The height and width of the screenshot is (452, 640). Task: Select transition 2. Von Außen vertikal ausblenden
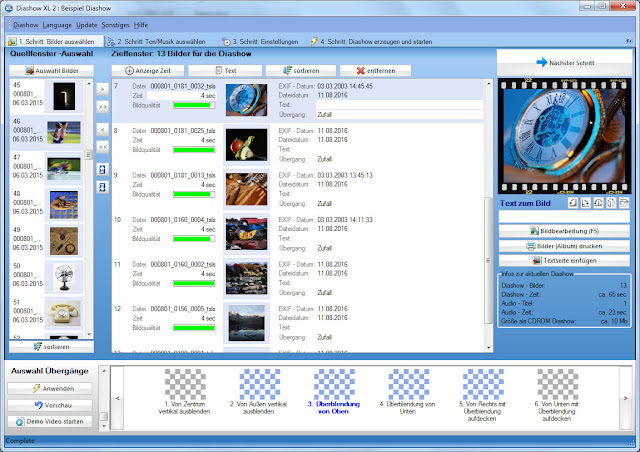pos(259,392)
